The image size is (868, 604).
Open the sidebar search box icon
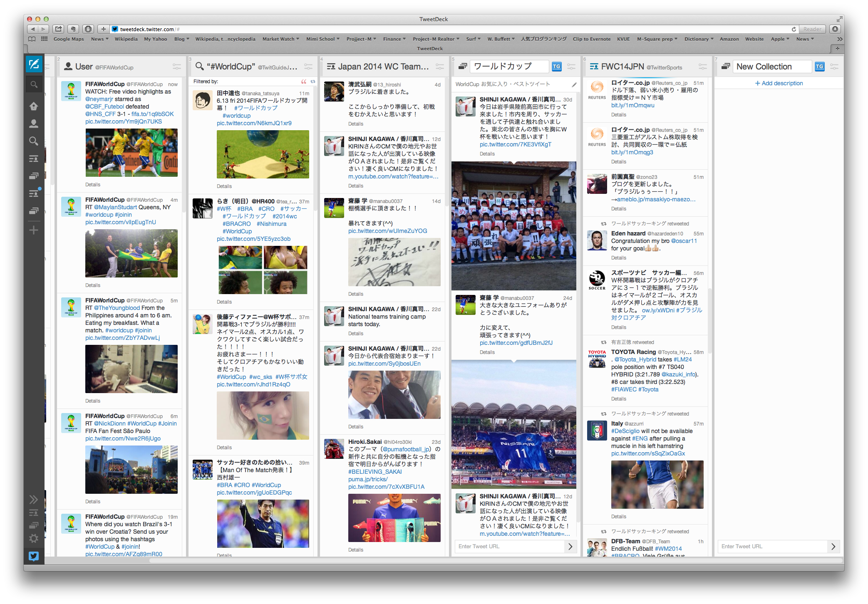click(x=34, y=84)
